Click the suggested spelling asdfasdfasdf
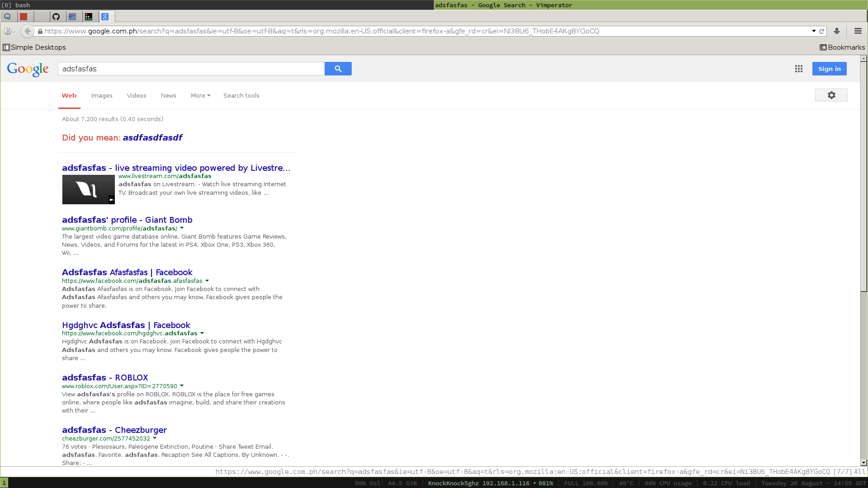Image resolution: width=868 pixels, height=488 pixels. 153,137
